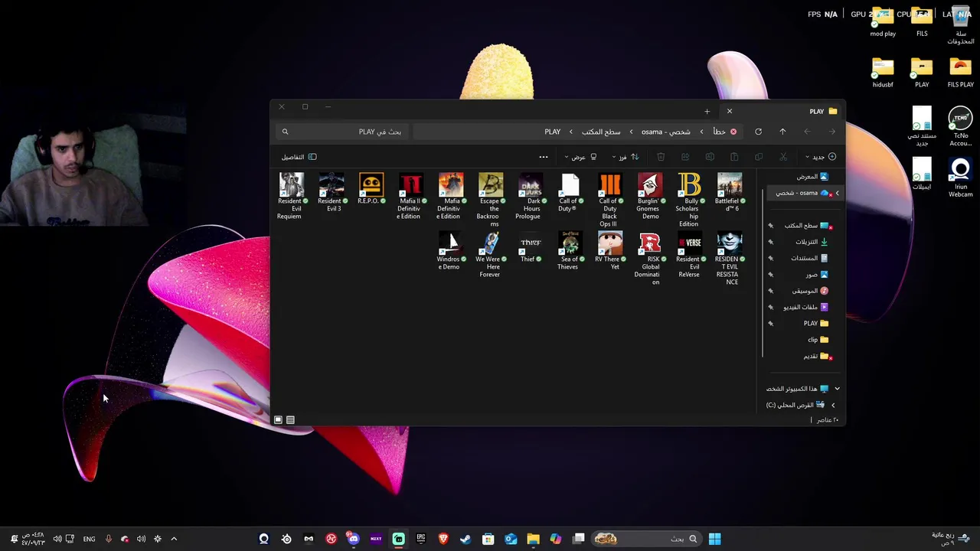This screenshot has height=551, width=980.
Task: Open the عرض (View) dropdown
Action: tap(580, 157)
